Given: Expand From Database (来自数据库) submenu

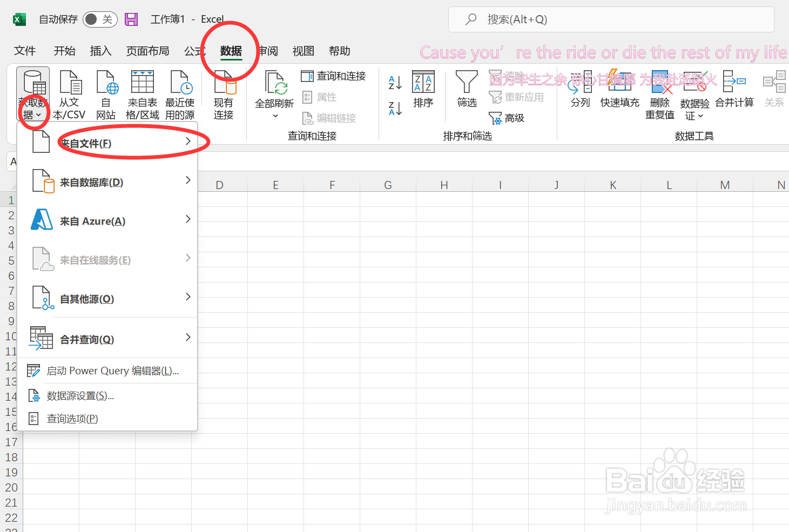Looking at the screenshot, I should pyautogui.click(x=107, y=182).
